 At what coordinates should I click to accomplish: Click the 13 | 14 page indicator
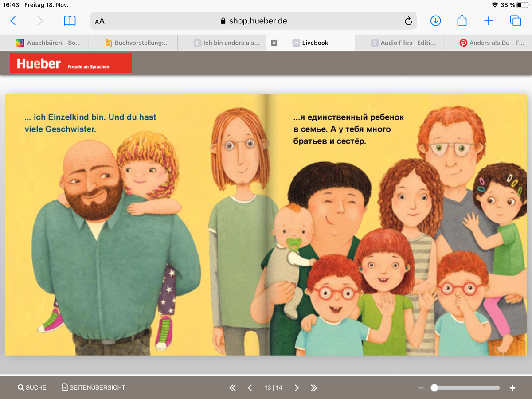pyautogui.click(x=273, y=387)
